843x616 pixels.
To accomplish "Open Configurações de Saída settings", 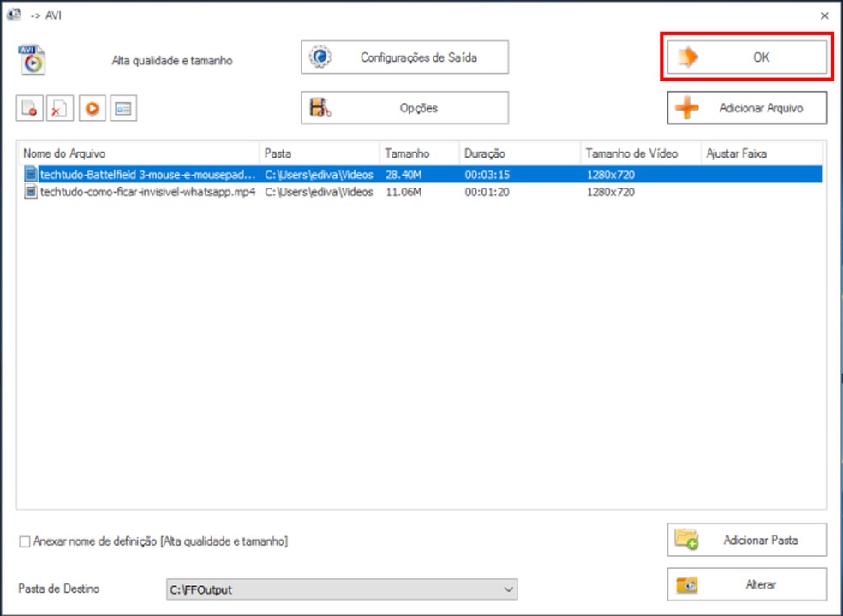I will [x=405, y=57].
